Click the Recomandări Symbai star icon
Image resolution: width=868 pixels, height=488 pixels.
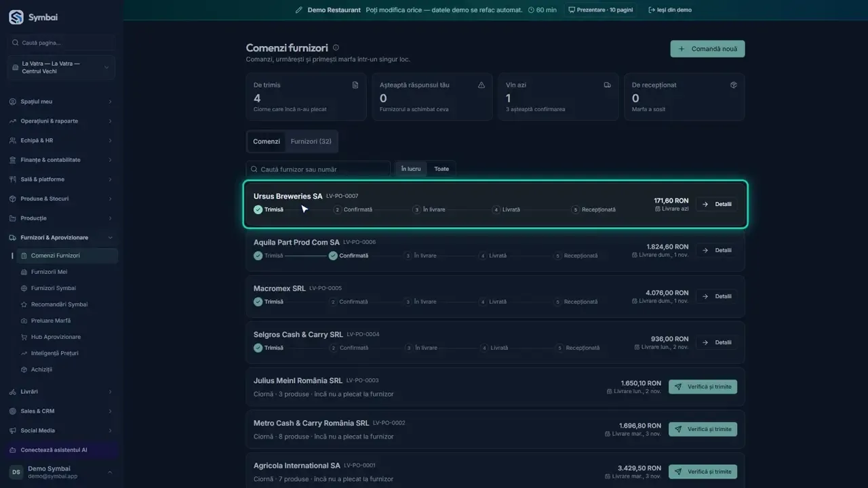point(24,304)
